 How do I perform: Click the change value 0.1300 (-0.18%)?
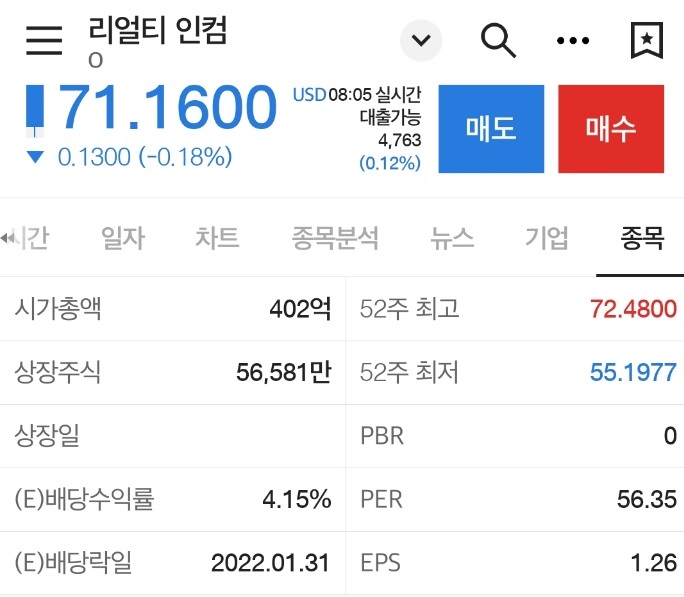[x=144, y=157]
